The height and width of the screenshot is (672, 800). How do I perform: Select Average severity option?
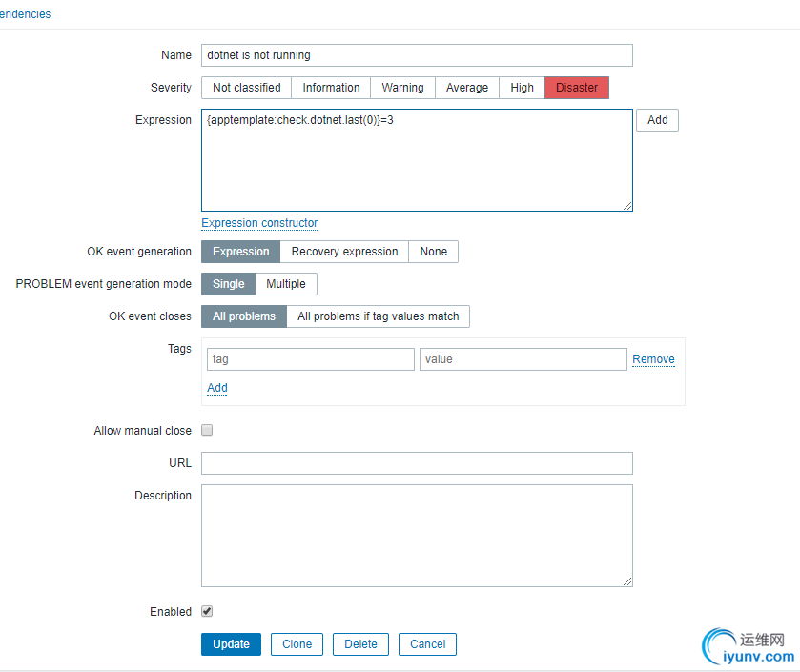pyautogui.click(x=467, y=88)
